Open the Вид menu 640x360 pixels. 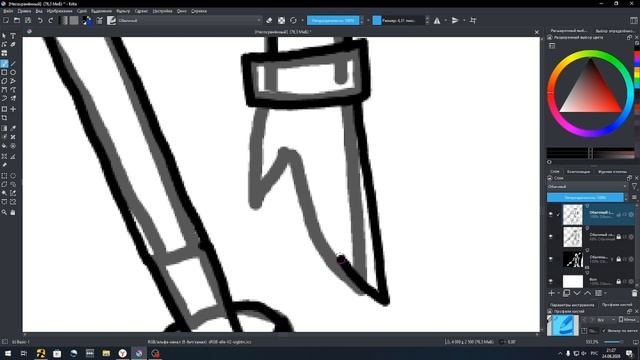tap(39, 11)
